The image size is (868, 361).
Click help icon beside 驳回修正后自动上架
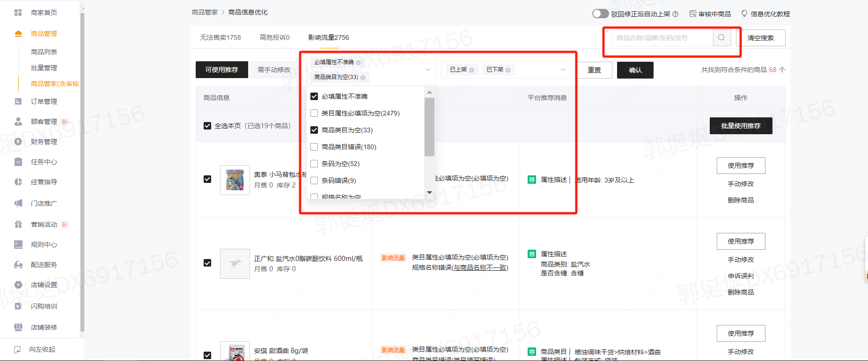676,14
